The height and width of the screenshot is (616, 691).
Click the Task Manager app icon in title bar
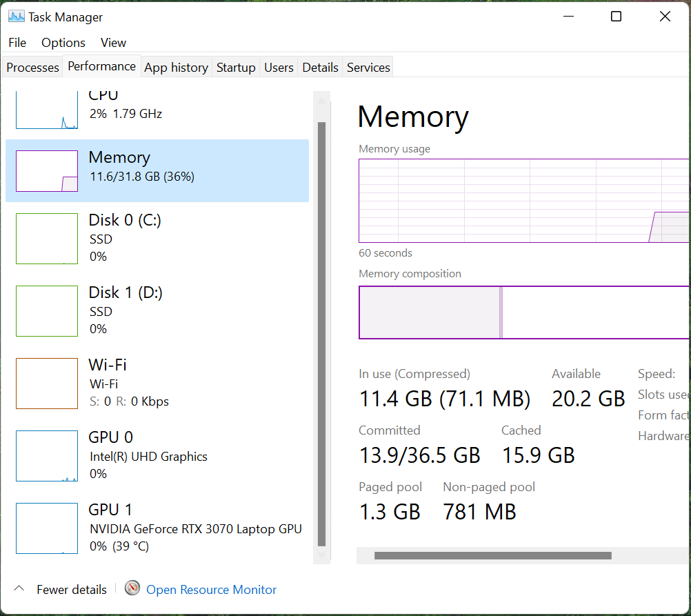coord(17,17)
